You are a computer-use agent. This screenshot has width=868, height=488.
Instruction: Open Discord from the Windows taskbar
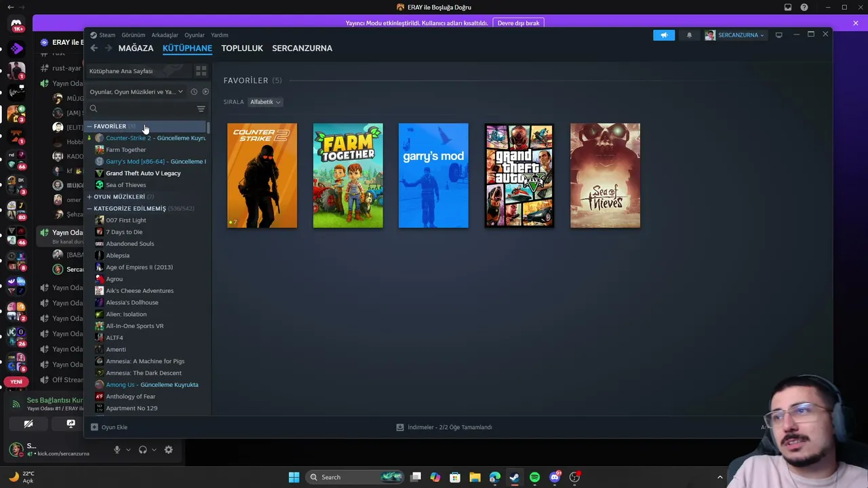[555, 477]
